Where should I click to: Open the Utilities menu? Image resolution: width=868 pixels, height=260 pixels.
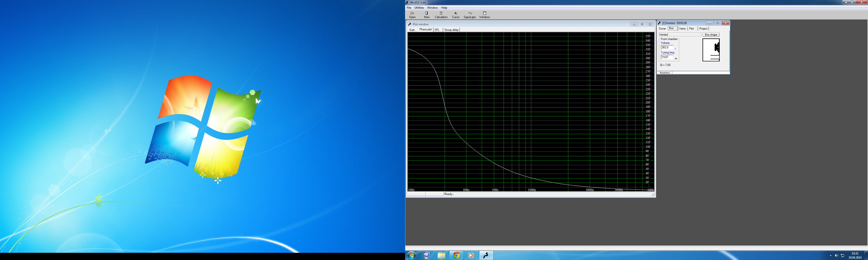click(419, 8)
